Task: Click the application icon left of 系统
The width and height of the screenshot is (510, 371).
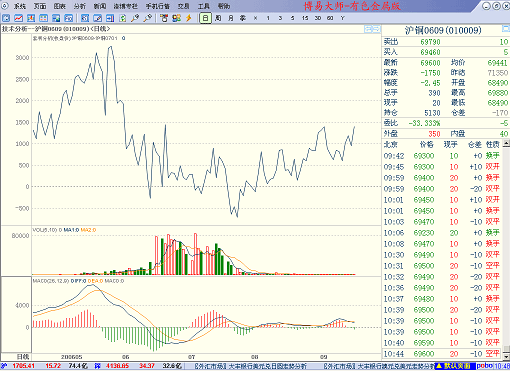Action: (x=5, y=6)
